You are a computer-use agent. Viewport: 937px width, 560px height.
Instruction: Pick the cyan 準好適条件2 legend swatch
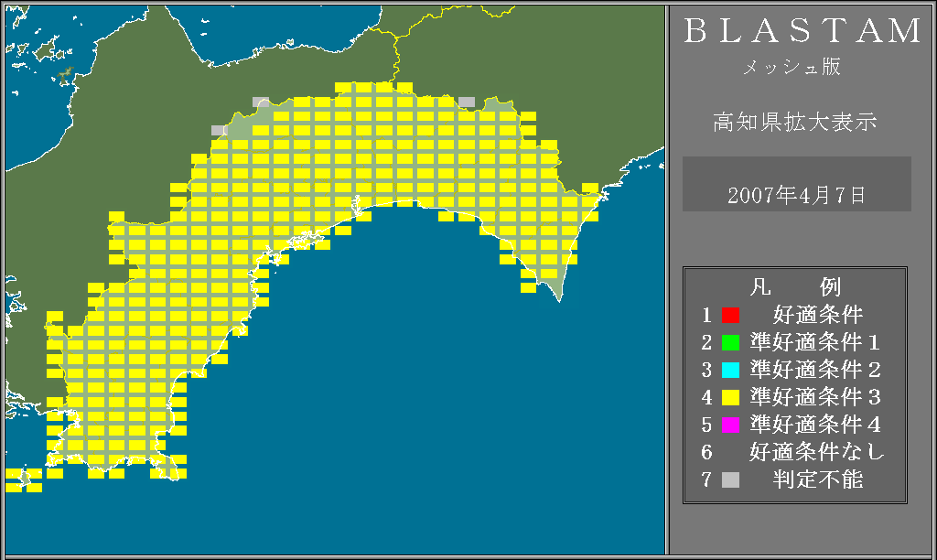tap(730, 371)
